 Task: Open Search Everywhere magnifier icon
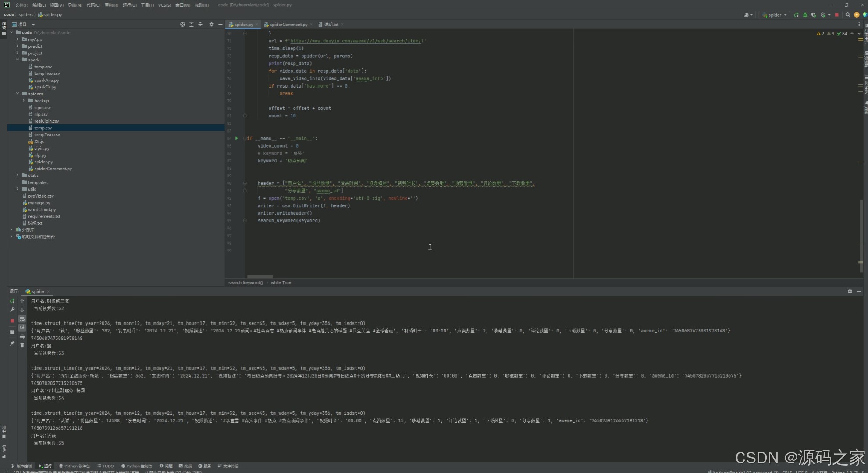tap(848, 15)
